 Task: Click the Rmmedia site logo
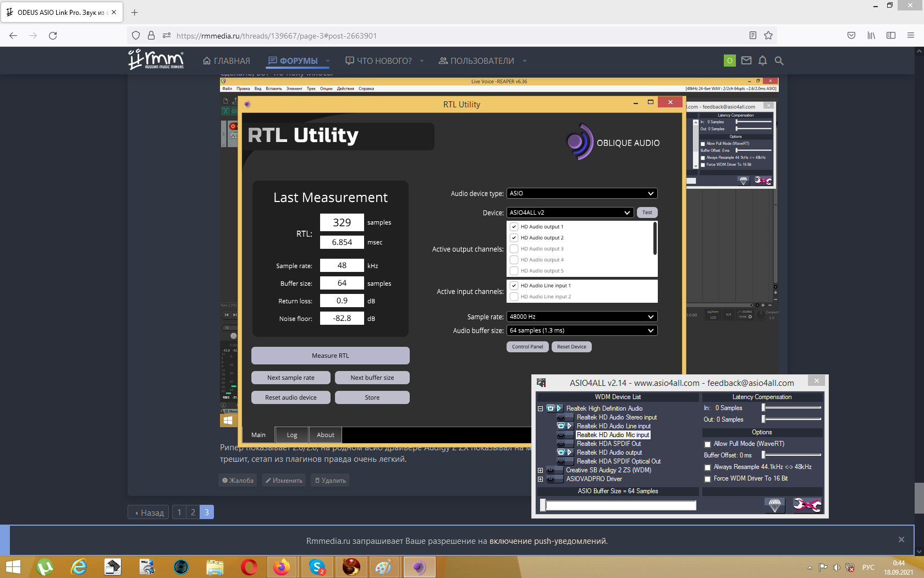pos(156,60)
